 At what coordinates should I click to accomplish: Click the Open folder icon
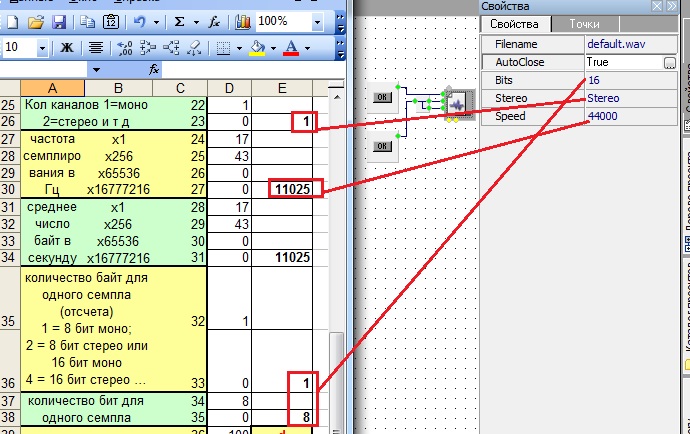36,21
